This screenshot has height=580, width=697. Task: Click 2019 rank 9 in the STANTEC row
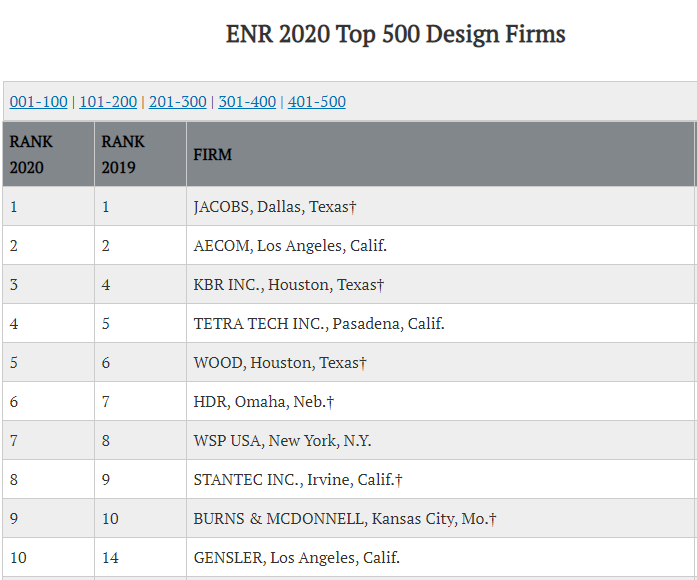(x=140, y=480)
